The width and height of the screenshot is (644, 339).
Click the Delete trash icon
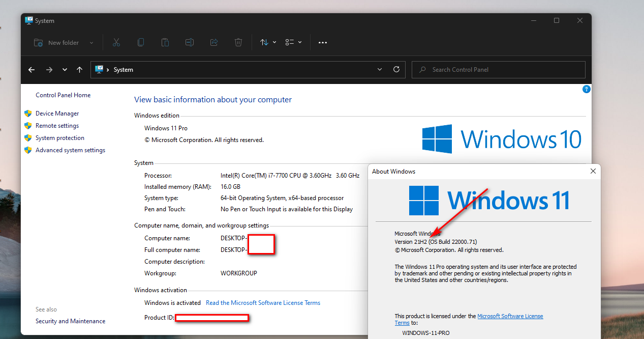pos(238,43)
